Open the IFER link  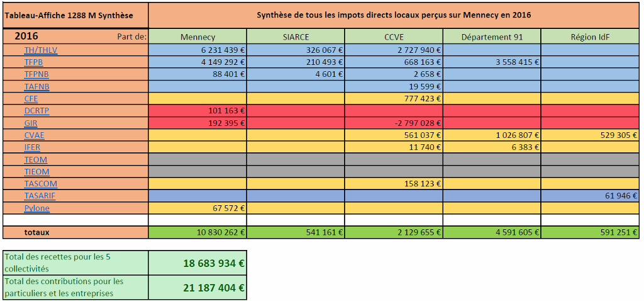pyautogui.click(x=33, y=147)
